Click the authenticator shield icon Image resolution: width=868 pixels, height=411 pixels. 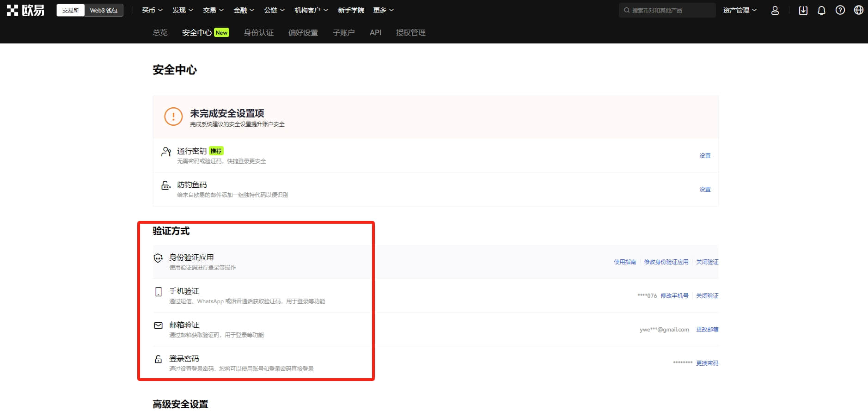click(x=158, y=258)
